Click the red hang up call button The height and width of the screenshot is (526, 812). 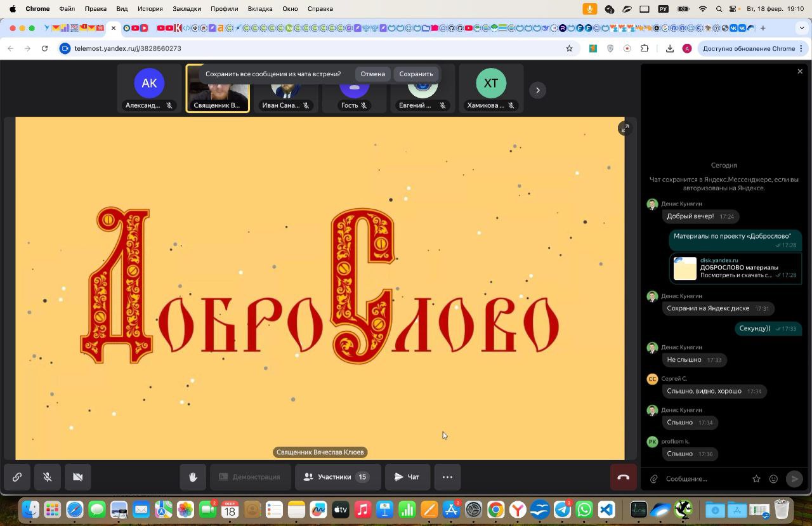tap(623, 477)
